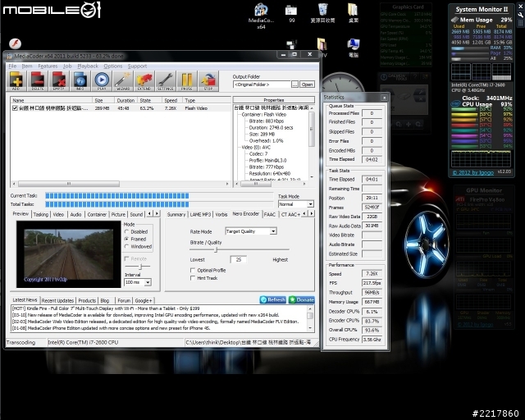Close the Statistics panel

(x=385, y=98)
